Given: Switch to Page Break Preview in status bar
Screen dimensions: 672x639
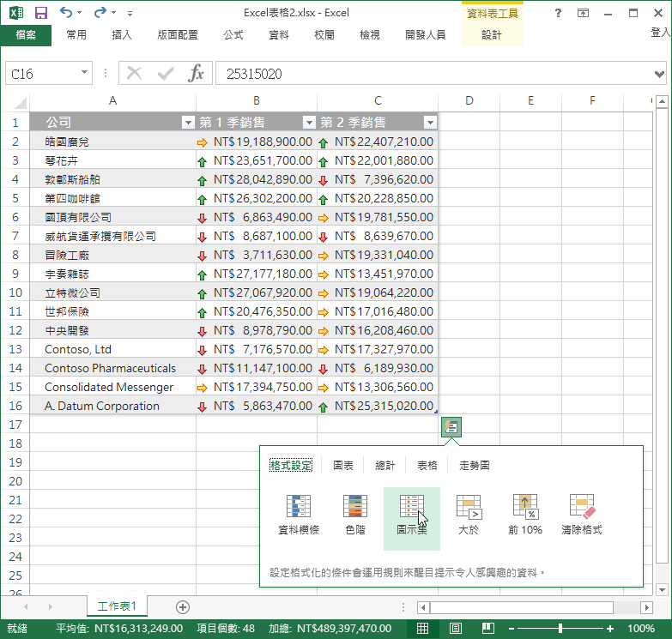Looking at the screenshot, I should (488, 629).
